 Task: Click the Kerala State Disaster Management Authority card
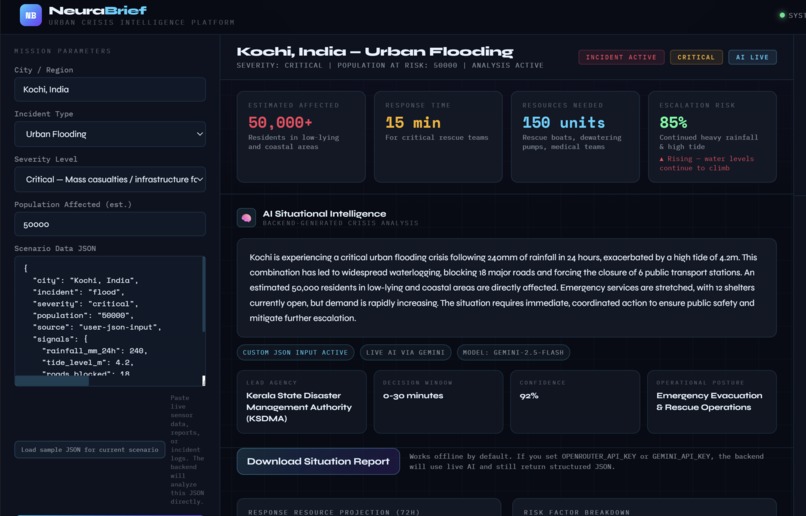pos(302,402)
